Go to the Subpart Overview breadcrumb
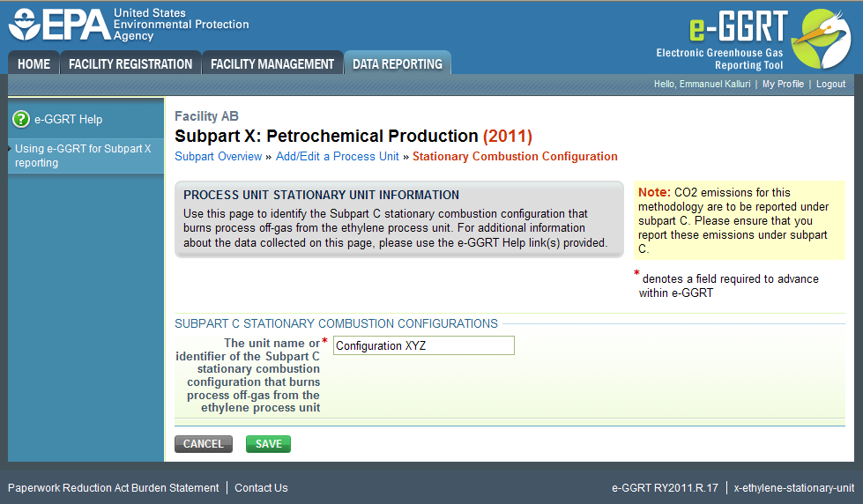This screenshot has width=863, height=504. 218,156
